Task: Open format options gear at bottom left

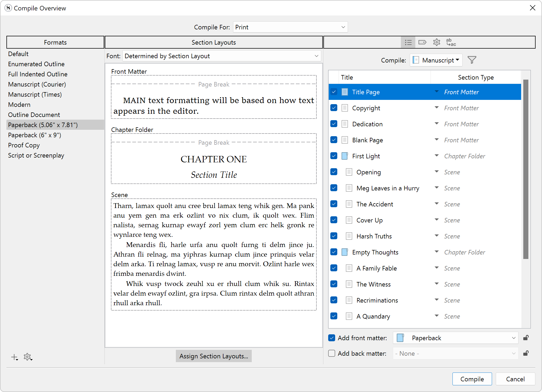Action: click(x=28, y=357)
